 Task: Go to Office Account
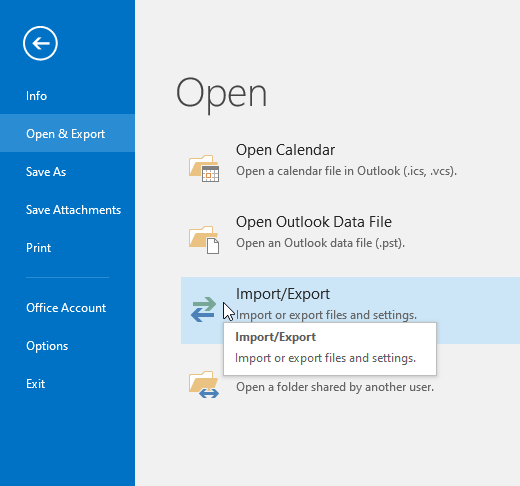click(67, 308)
